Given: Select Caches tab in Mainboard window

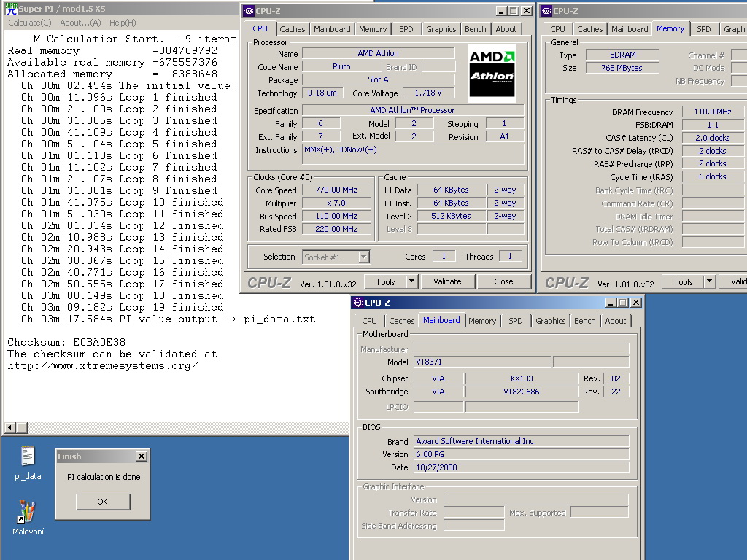Looking at the screenshot, I should [x=402, y=321].
